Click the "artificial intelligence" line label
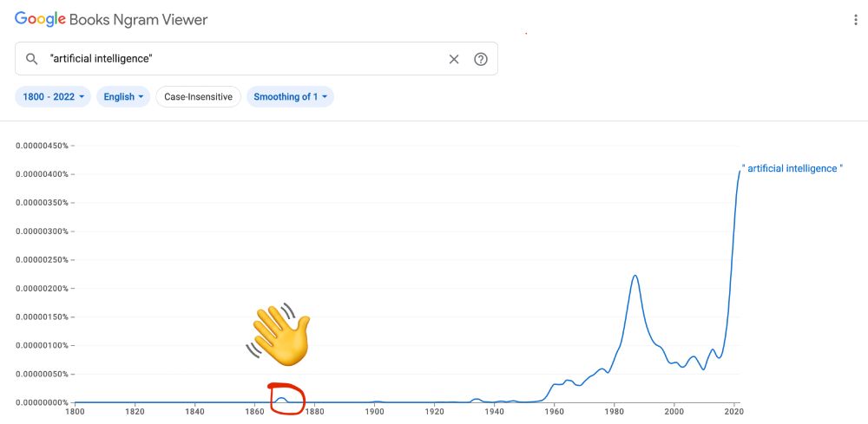 [x=792, y=168]
